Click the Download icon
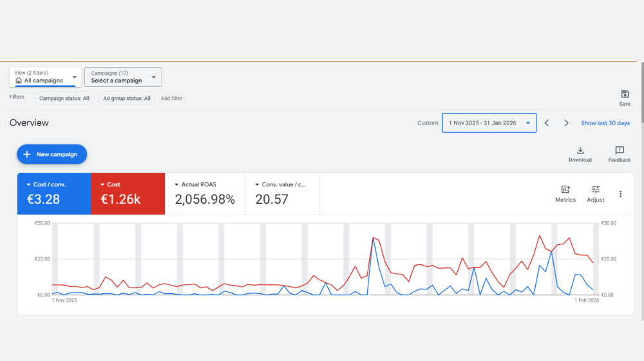The height and width of the screenshot is (361, 644). click(x=580, y=150)
